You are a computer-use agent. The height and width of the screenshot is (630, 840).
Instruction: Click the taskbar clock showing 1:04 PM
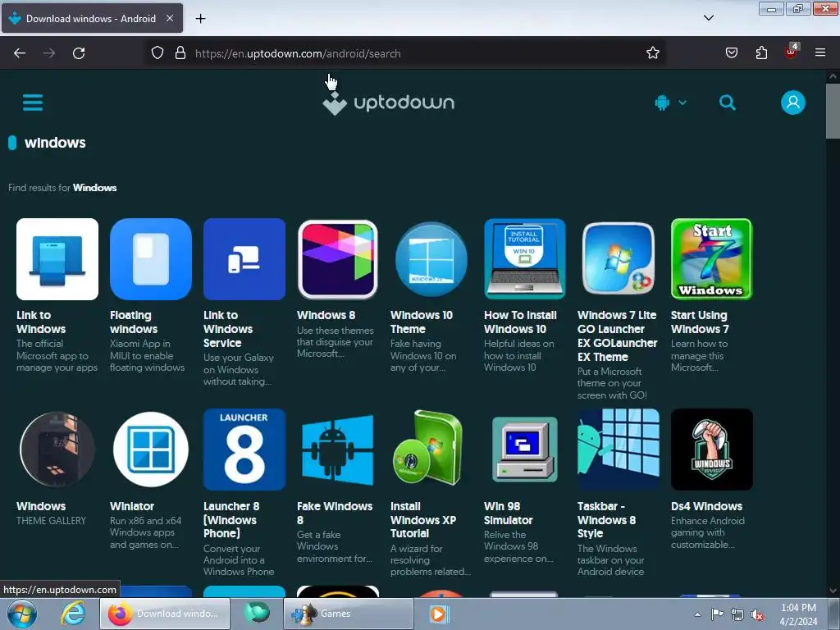click(798, 614)
